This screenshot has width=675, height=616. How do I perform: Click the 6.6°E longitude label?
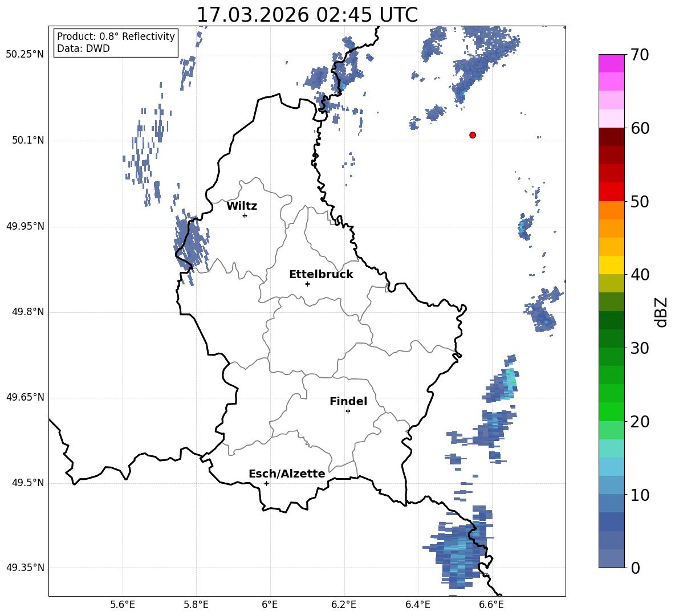(x=491, y=605)
